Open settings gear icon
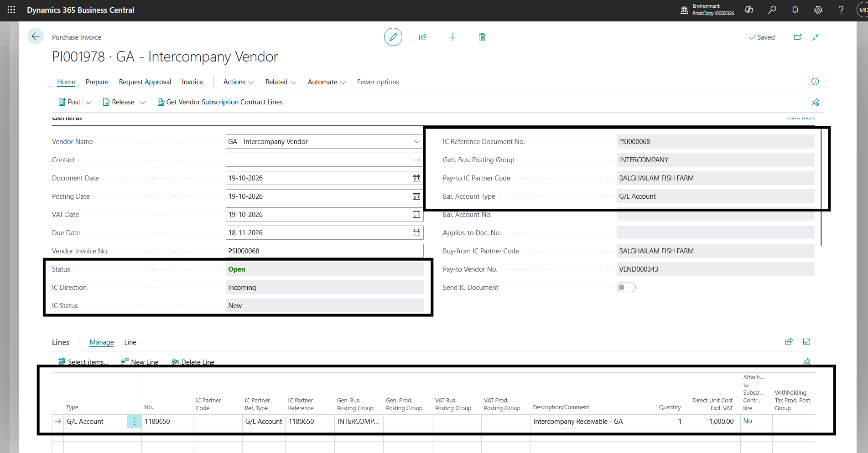 pos(818,10)
